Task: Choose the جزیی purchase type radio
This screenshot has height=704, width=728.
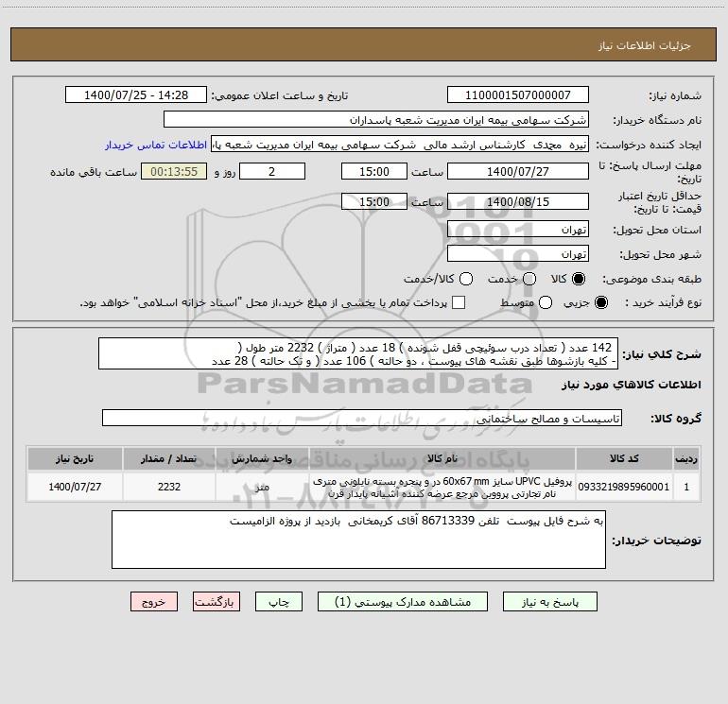Action: (601, 303)
